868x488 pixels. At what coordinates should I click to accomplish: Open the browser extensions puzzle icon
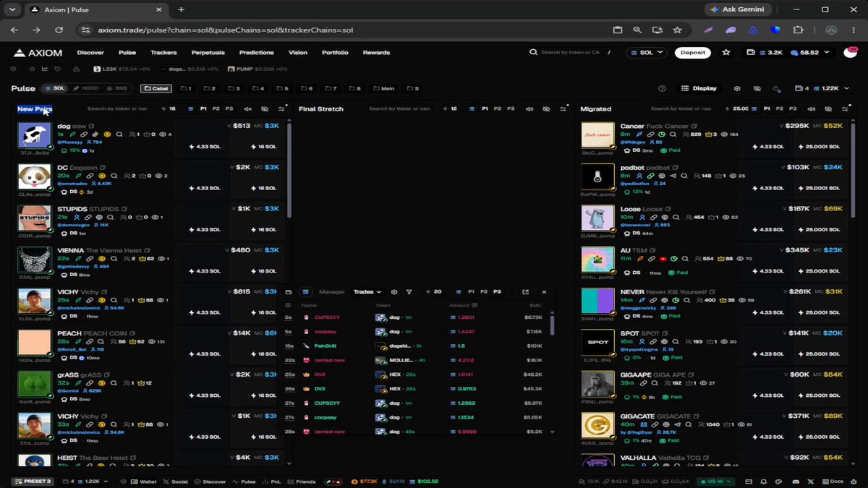click(x=798, y=30)
